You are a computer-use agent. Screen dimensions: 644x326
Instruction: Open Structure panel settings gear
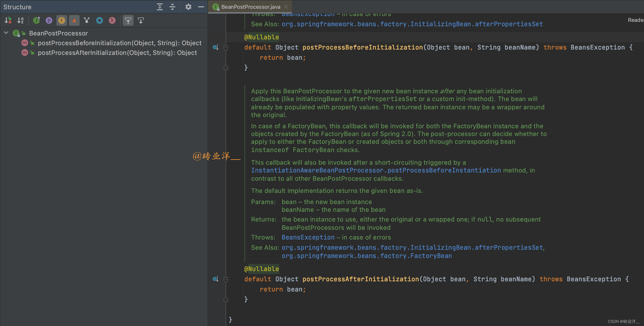188,7
